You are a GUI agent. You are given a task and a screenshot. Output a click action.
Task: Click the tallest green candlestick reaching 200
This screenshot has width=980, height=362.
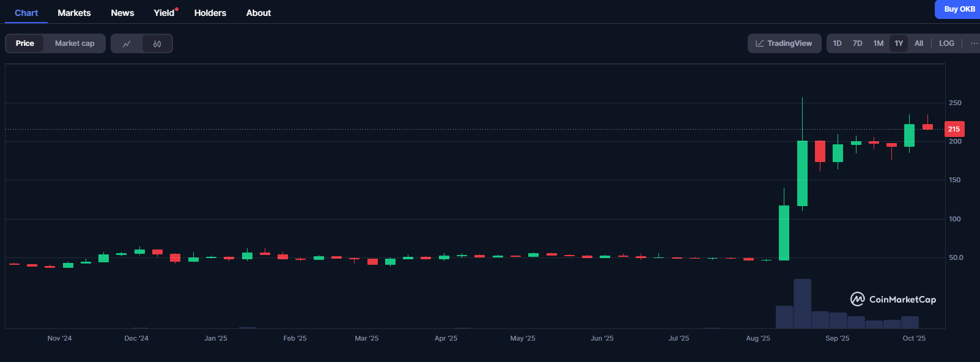[x=802, y=173]
